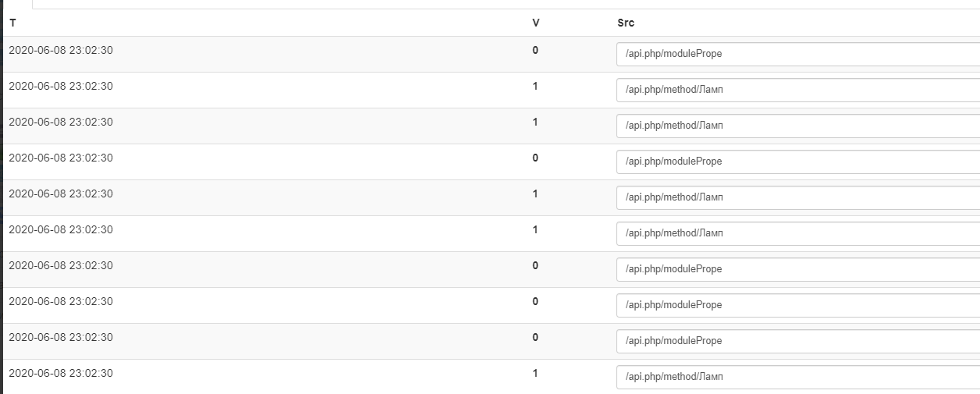The height and width of the screenshot is (394, 980).
Task: Click the T column header
Action: tap(12, 23)
